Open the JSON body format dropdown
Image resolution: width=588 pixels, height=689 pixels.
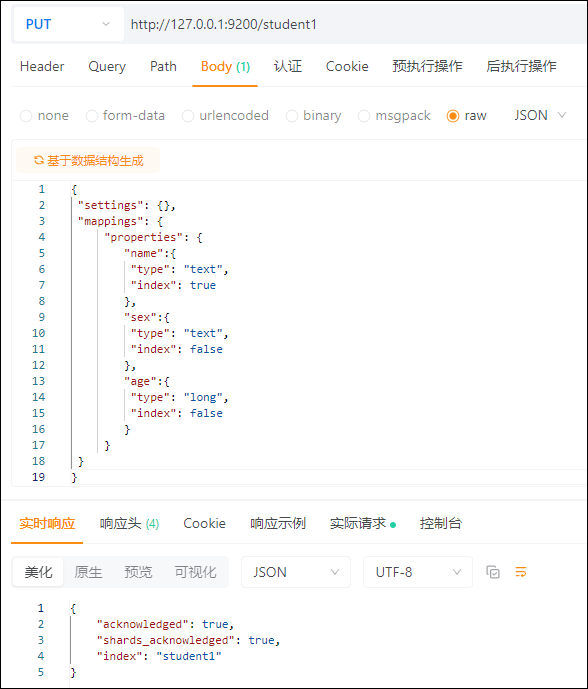point(540,116)
